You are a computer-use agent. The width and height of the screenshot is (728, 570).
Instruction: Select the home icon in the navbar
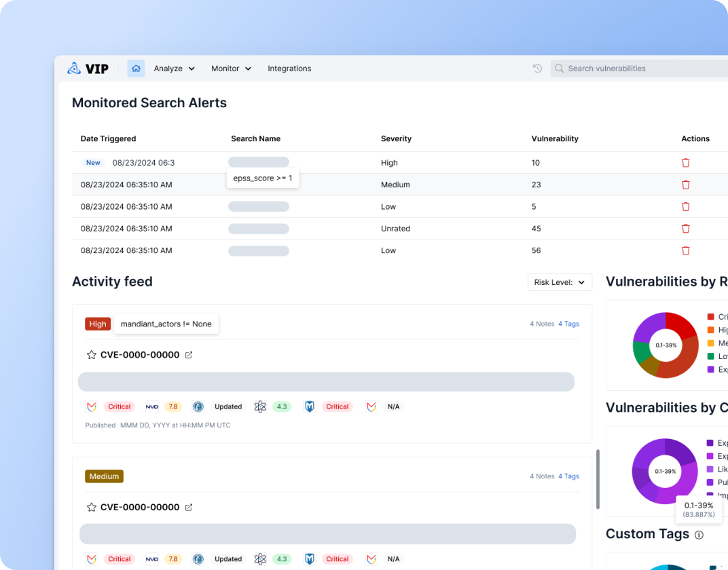(136, 68)
